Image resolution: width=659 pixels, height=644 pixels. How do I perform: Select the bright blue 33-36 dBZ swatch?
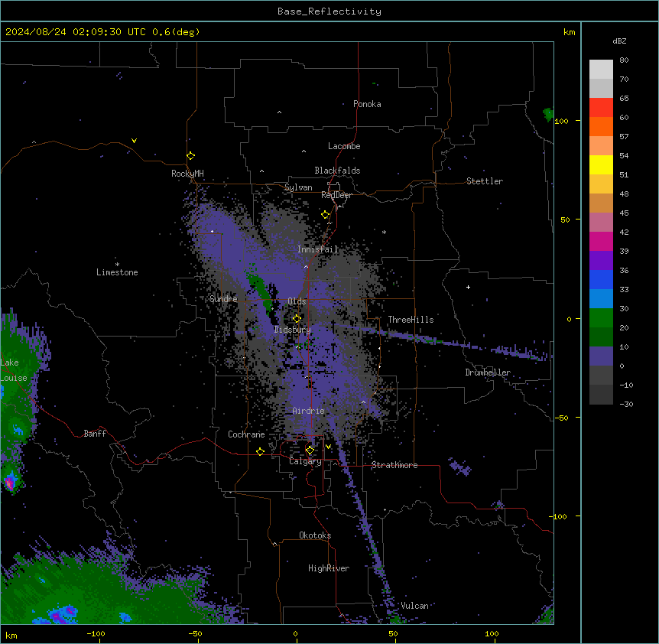point(601,279)
